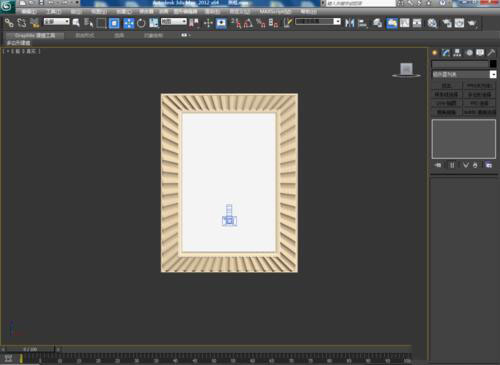500x365 pixels.
Task: Open the MAXScript menu
Action: [275, 11]
